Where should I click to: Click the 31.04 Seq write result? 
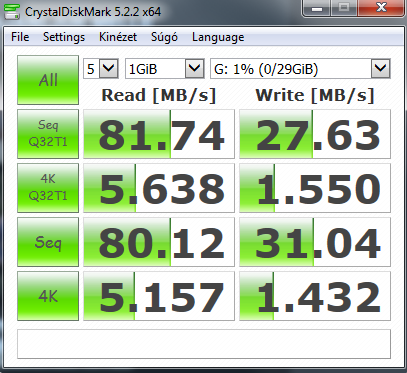[315, 242]
